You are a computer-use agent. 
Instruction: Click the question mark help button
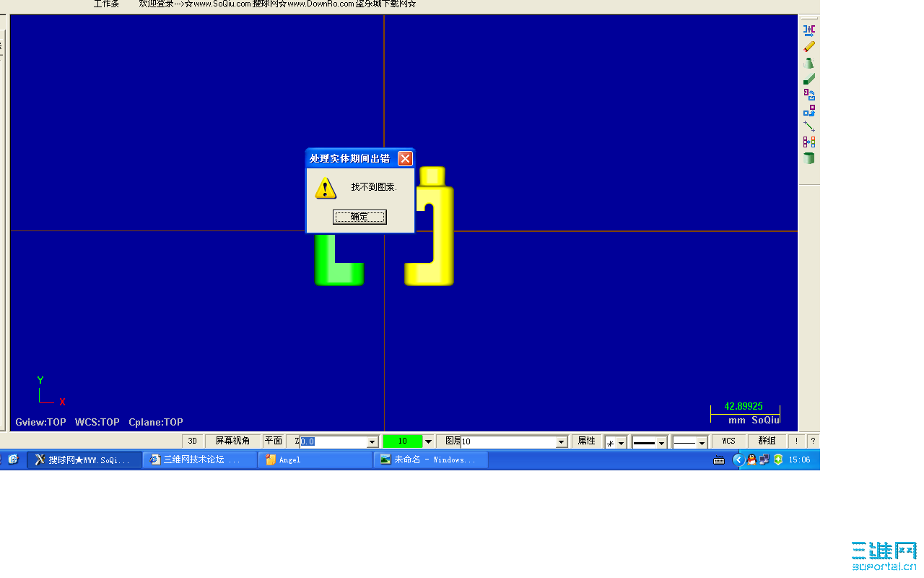coord(813,441)
